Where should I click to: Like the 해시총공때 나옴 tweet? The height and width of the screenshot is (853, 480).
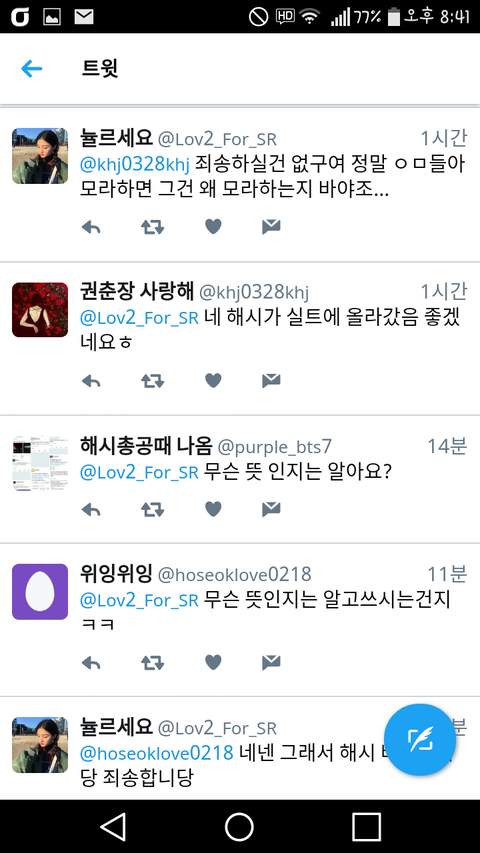213,509
